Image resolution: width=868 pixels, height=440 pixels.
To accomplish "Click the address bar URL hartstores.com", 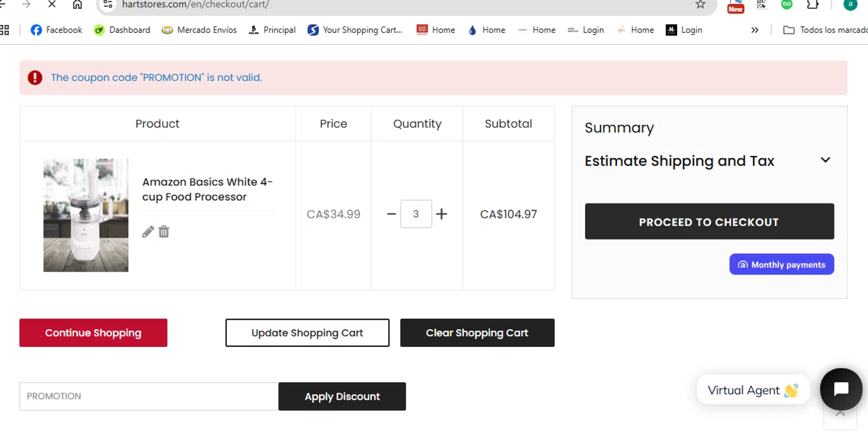I will pos(196,5).
